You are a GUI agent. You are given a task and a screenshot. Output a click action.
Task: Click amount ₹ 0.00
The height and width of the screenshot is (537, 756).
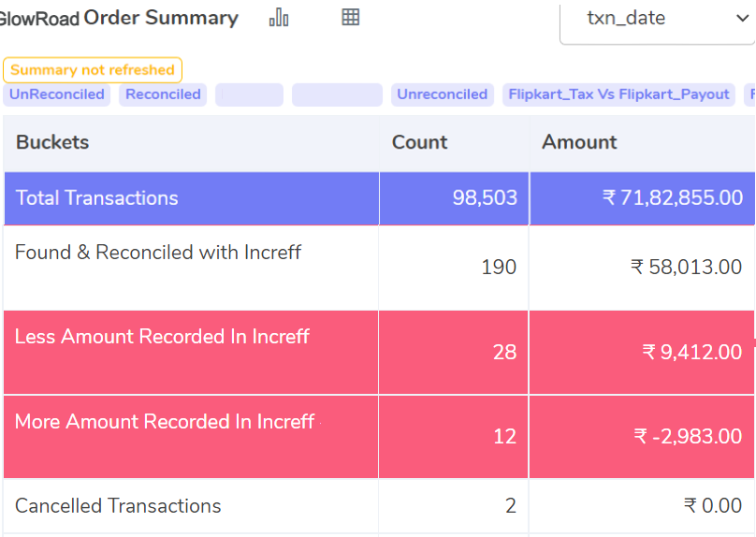[713, 506]
